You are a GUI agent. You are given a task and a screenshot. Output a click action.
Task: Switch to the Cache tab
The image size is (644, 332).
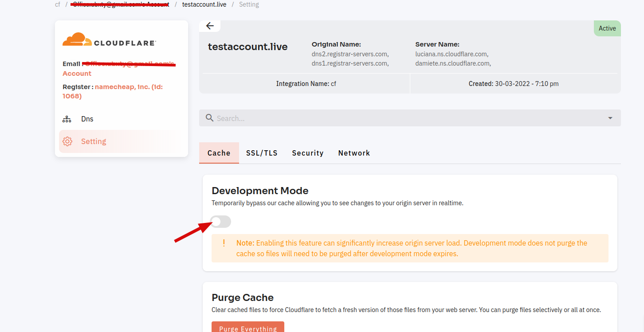219,153
